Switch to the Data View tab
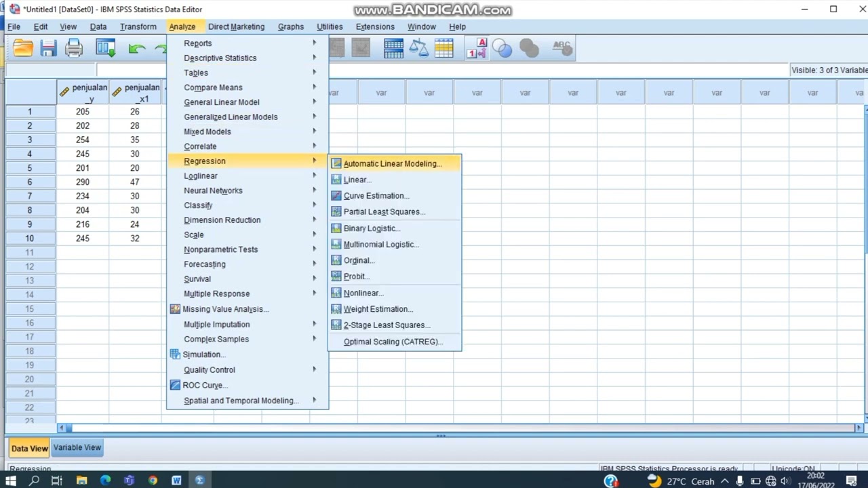 [x=29, y=448]
